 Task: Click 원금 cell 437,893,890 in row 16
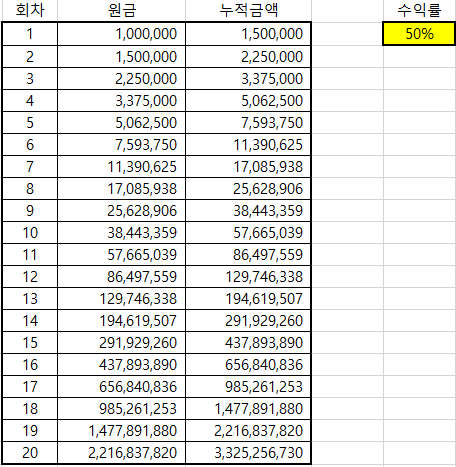(x=121, y=365)
